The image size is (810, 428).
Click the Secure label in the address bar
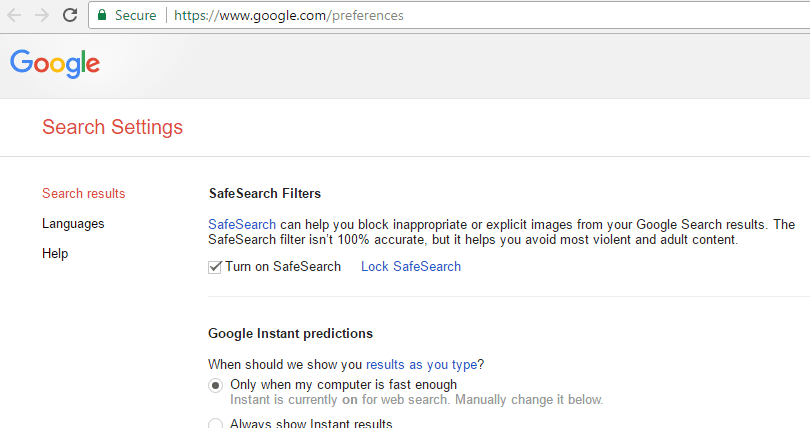tap(135, 15)
